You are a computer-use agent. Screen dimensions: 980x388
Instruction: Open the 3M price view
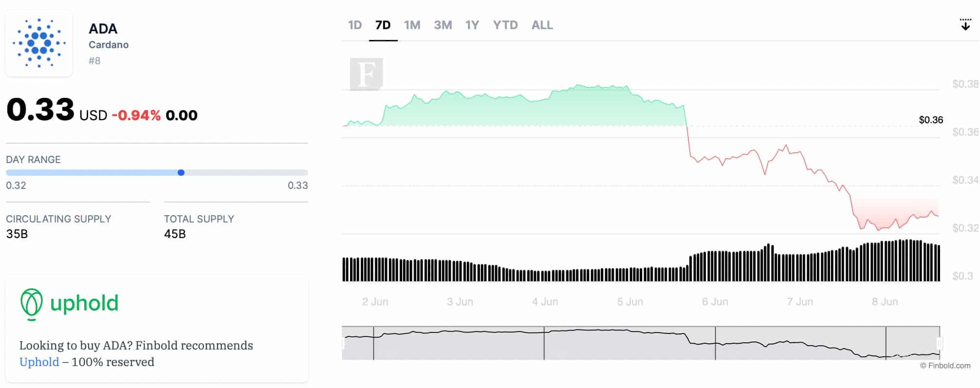443,25
